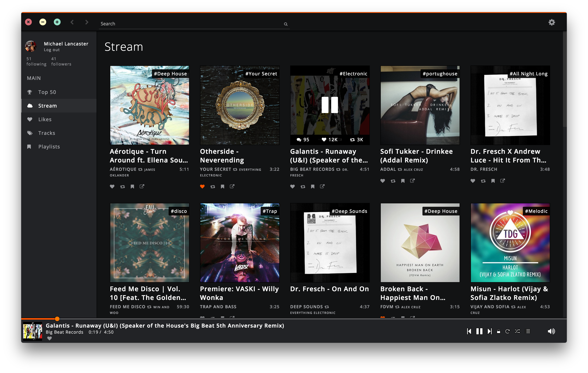Viewport: 588px width, 373px height.
Task: Click the skip forward icon
Action: 489,331
